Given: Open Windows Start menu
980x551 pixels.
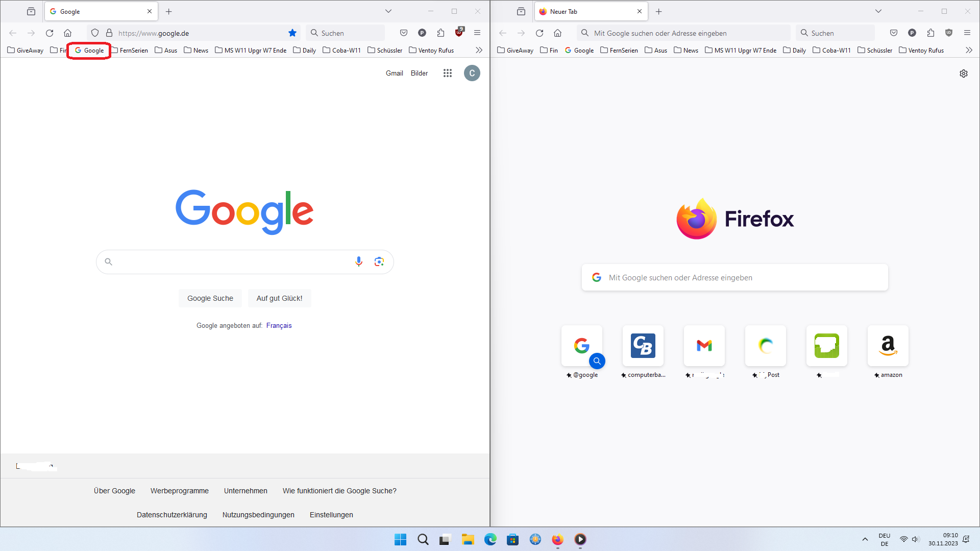Looking at the screenshot, I should click(401, 539).
